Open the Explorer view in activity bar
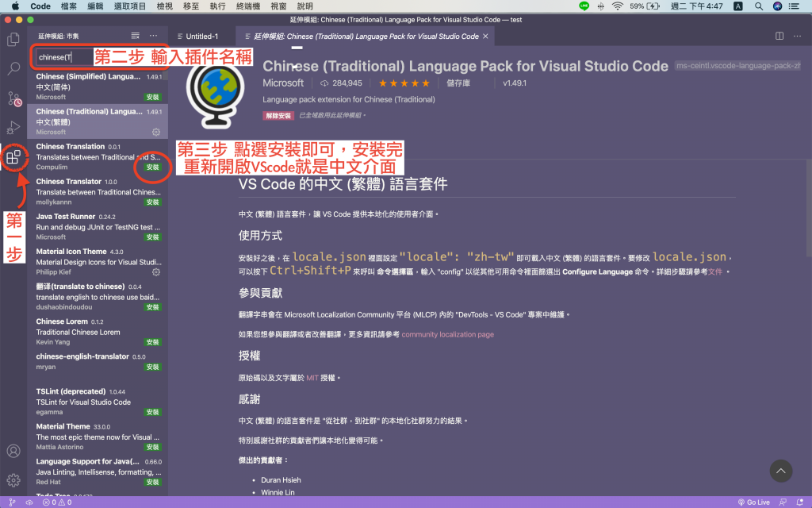 point(13,40)
